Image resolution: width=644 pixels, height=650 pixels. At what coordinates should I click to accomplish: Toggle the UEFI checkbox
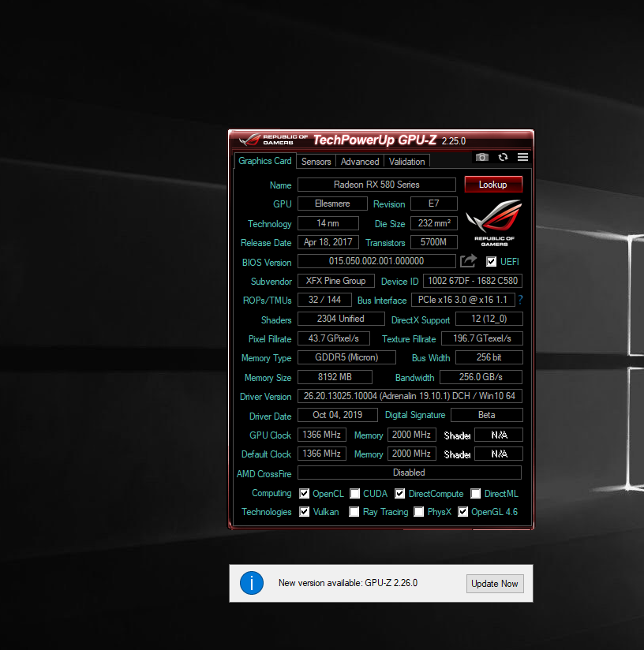coord(492,262)
